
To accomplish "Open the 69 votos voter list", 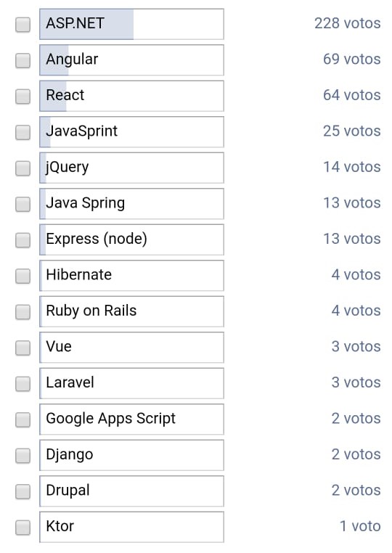I will tap(352, 60).
